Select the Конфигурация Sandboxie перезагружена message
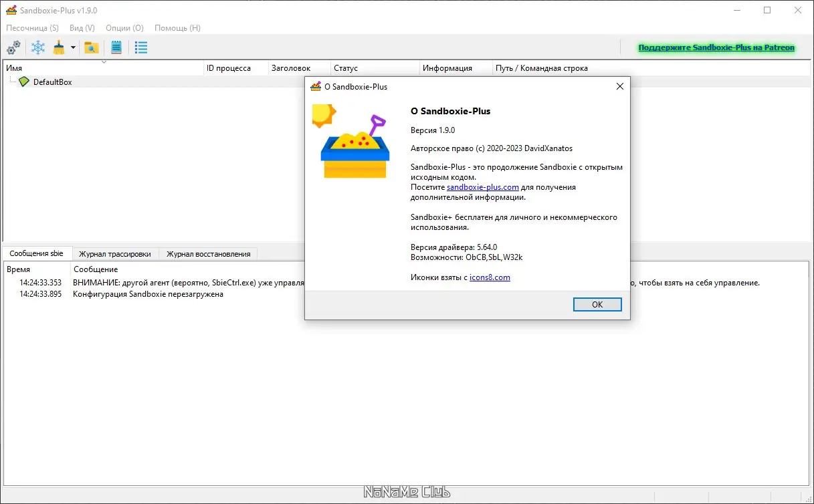This screenshot has height=504, width=814. click(x=148, y=294)
